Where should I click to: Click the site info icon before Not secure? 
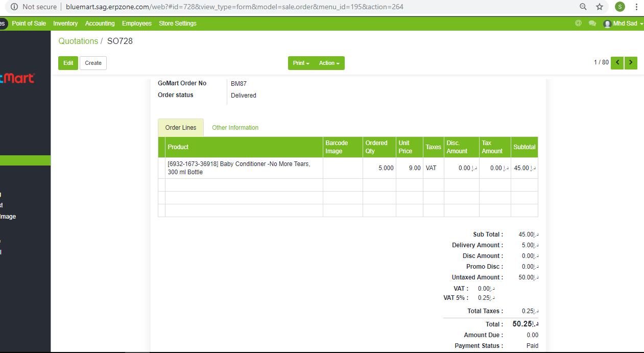(14, 7)
